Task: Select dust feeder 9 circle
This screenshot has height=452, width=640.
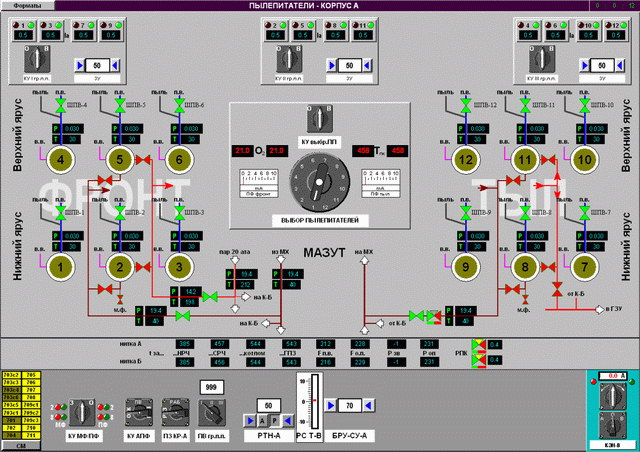Action: click(466, 267)
